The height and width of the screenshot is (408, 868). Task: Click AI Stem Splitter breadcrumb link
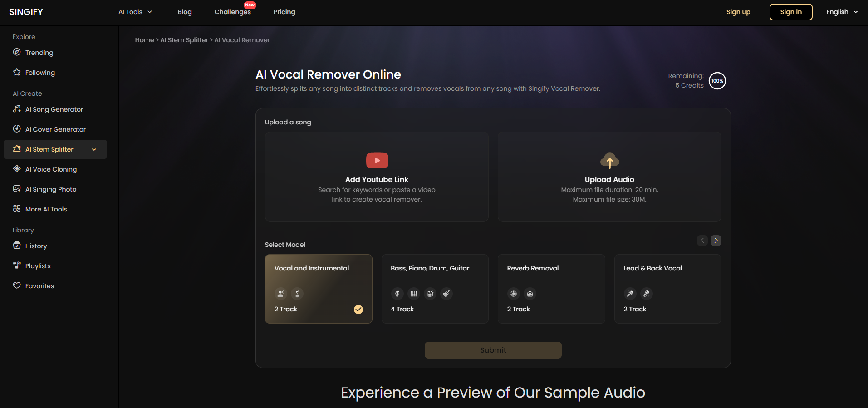(184, 40)
